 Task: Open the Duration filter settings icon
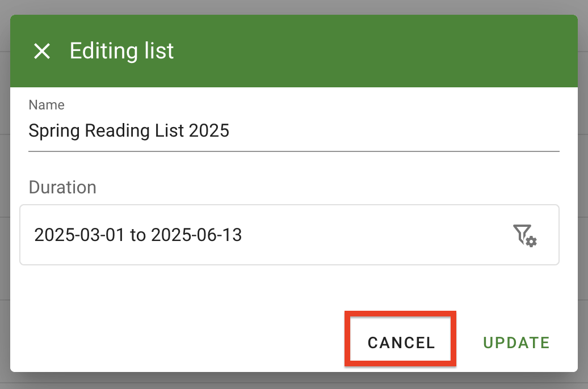point(525,235)
